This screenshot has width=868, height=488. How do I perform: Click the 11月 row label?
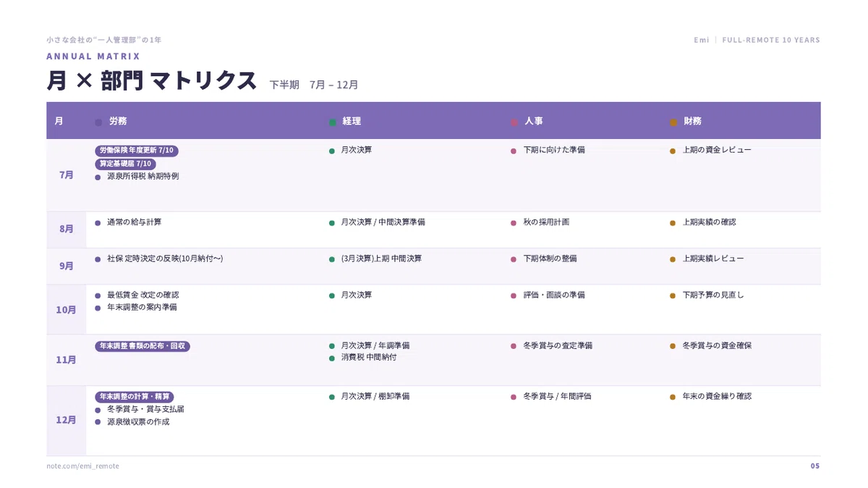tap(66, 359)
